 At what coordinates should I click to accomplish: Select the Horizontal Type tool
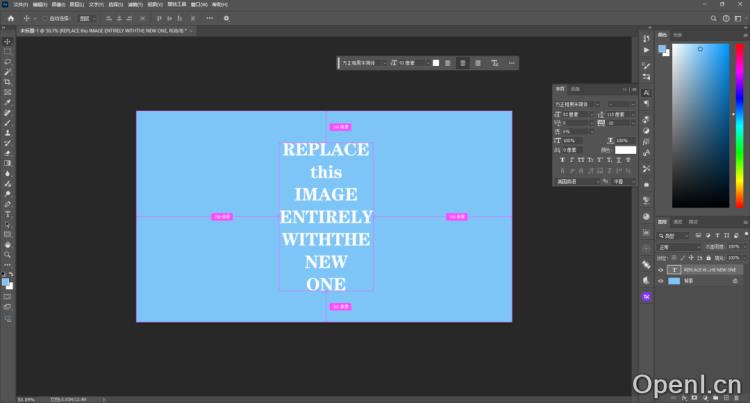point(8,213)
